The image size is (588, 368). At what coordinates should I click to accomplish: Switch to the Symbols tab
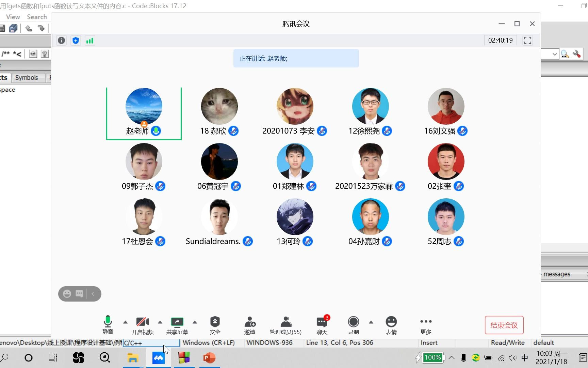pos(27,77)
